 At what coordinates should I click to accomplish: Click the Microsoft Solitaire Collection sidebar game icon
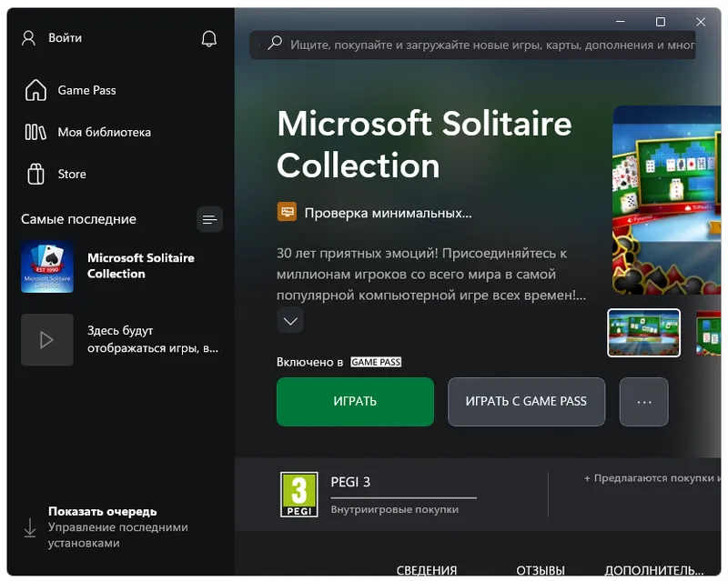pos(47,266)
